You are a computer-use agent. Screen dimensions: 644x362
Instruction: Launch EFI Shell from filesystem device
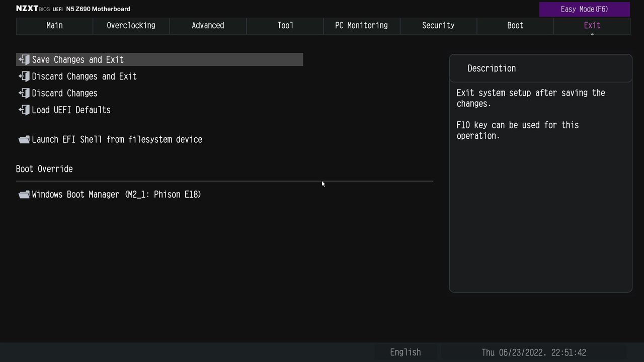pos(117,139)
